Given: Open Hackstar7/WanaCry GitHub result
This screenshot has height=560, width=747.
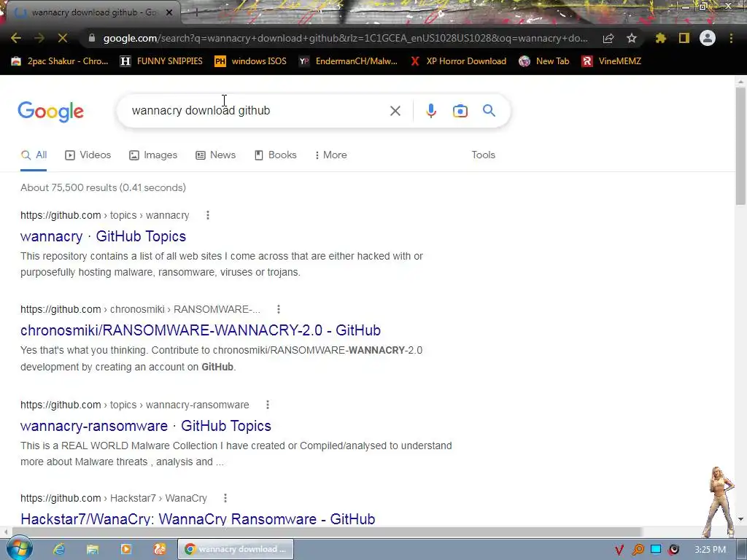Looking at the screenshot, I should [x=198, y=518].
